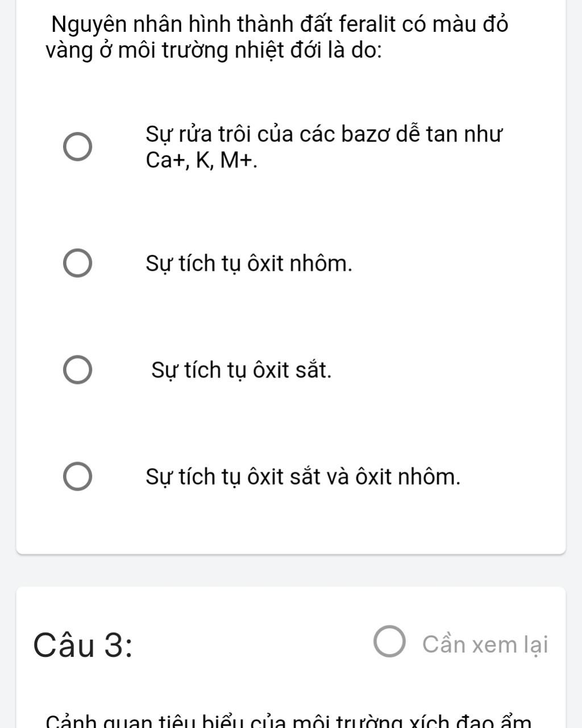Click the answer text 'Sự tích tụ ôxit nhôm.'
This screenshot has height=728, width=582.
point(249,264)
